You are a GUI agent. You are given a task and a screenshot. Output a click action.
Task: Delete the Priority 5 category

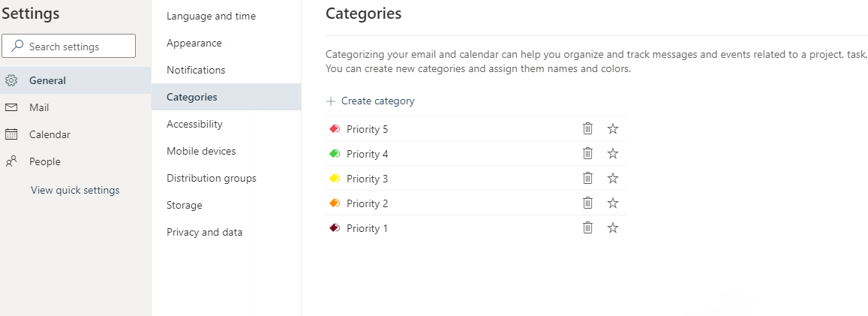click(x=587, y=128)
